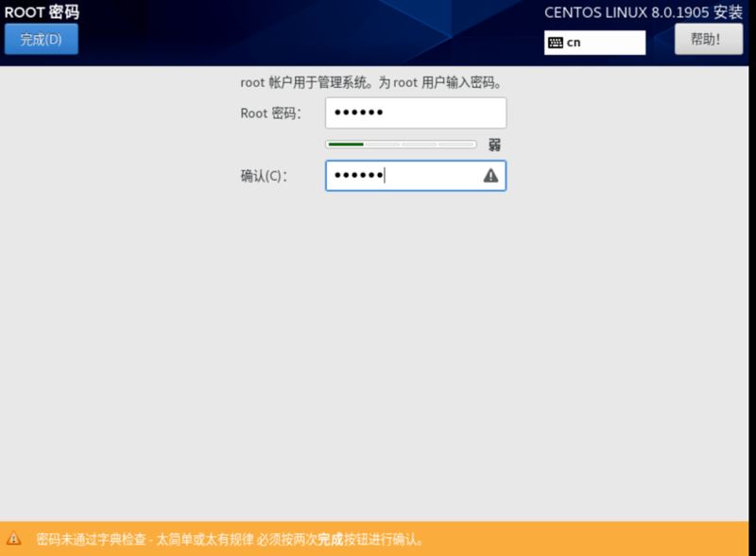The width and height of the screenshot is (756, 556).
Task: Select the 弱 strength label
Action: [x=496, y=145]
